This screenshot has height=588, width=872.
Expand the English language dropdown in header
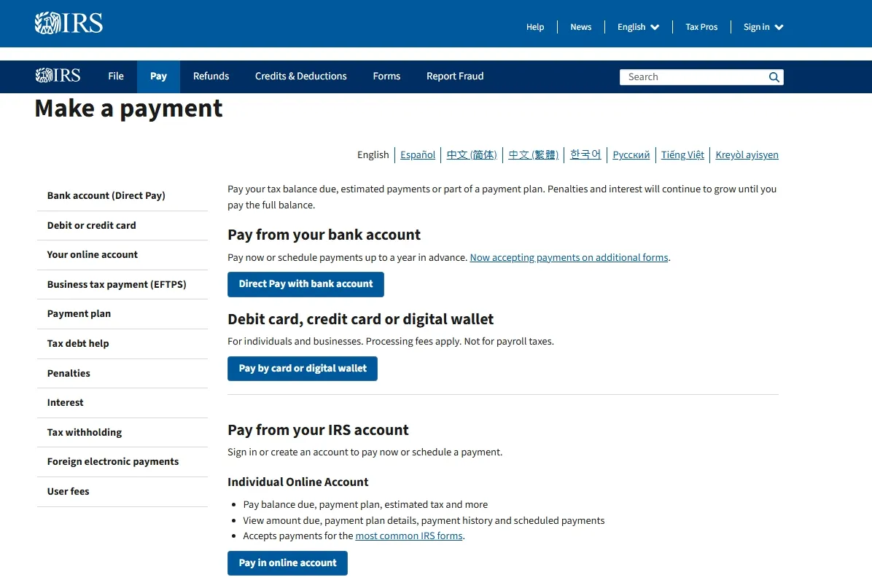point(638,27)
